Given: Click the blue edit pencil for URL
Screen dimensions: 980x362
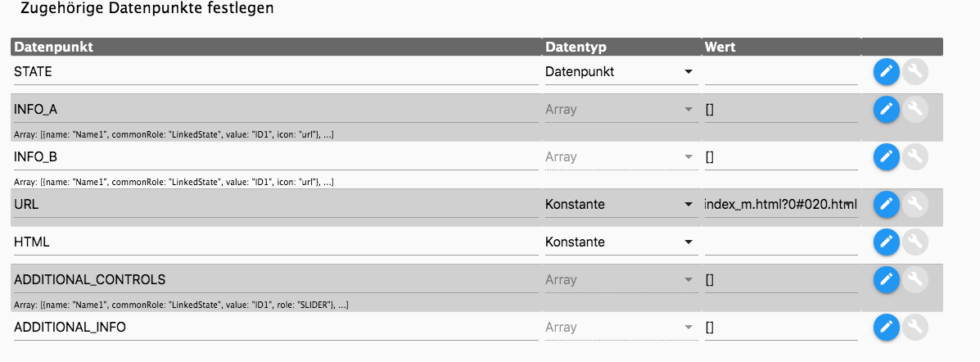Looking at the screenshot, I should pos(886,205).
